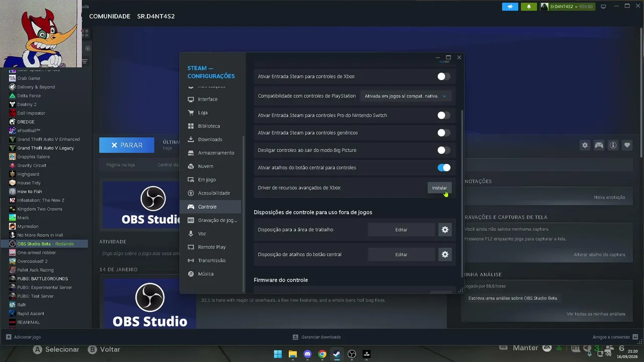Click the blue announcements megaphone icon
This screenshot has height=362, width=644.
pyautogui.click(x=510, y=7)
